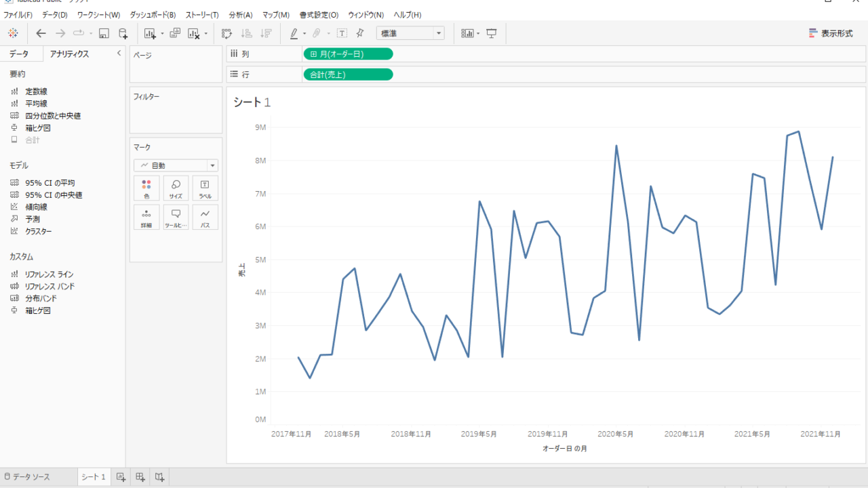868x488 pixels.
Task: Open the fit dropdown showing 標準
Action: click(x=410, y=33)
